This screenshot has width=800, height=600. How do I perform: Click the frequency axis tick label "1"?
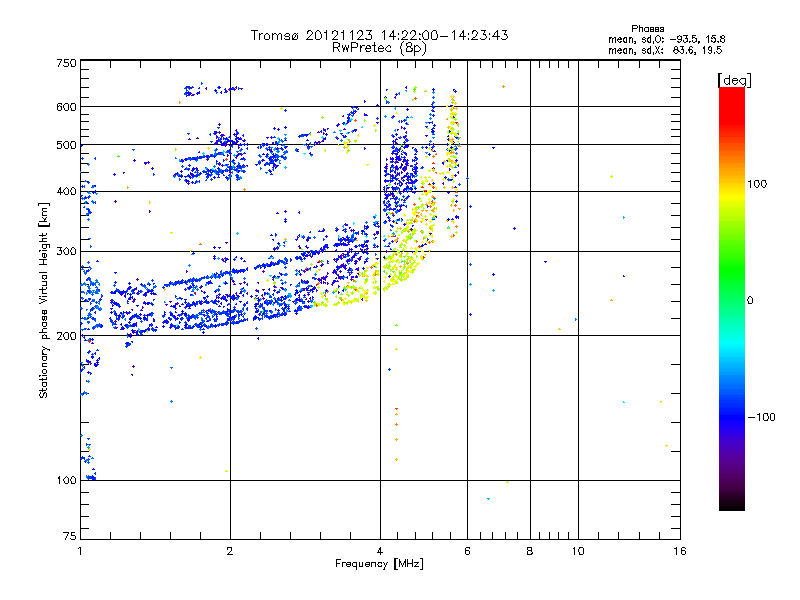coord(80,551)
